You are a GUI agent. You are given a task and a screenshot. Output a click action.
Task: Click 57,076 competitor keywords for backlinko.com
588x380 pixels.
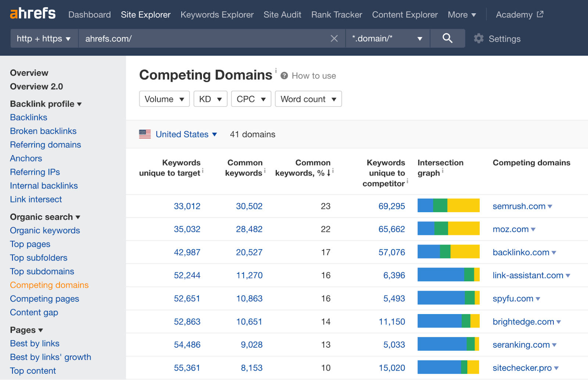coord(392,252)
